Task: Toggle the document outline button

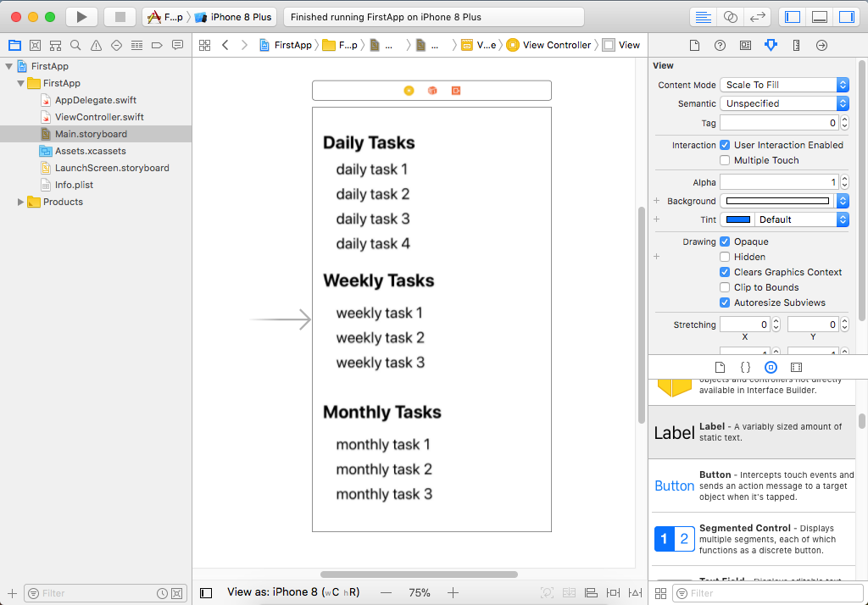Action: [206, 593]
